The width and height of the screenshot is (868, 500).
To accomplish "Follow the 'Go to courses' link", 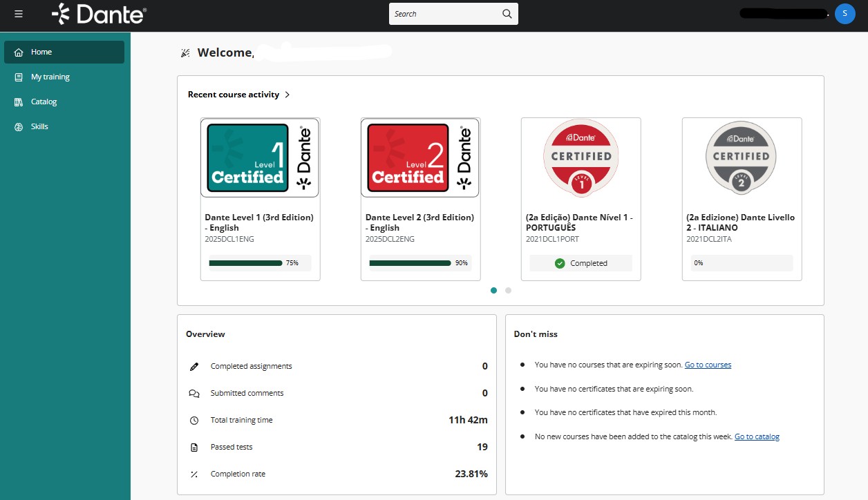I will click(x=708, y=365).
